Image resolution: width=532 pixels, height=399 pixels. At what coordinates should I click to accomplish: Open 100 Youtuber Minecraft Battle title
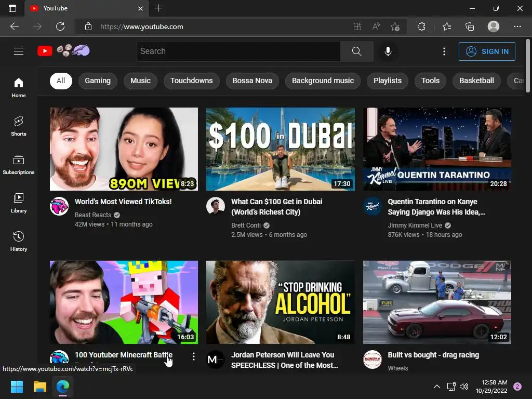(124, 355)
